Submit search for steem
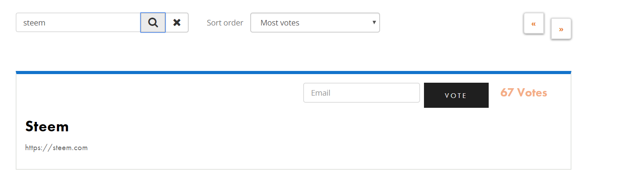The image size is (644, 176). coord(153,23)
